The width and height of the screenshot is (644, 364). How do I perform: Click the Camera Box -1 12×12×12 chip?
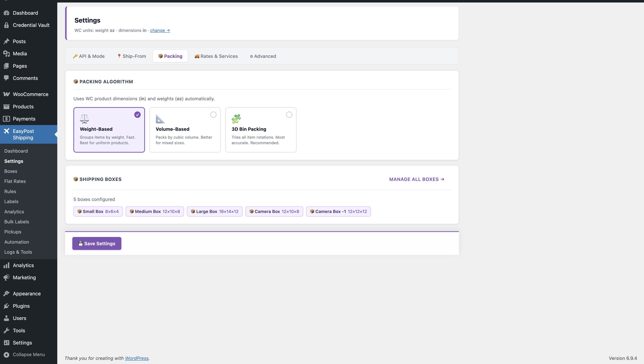[338, 211]
